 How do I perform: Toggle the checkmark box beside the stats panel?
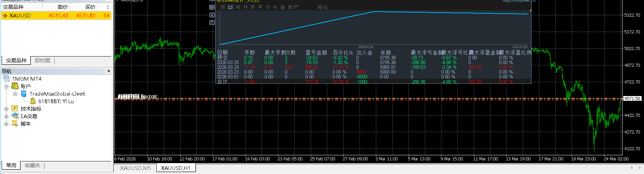212,15
